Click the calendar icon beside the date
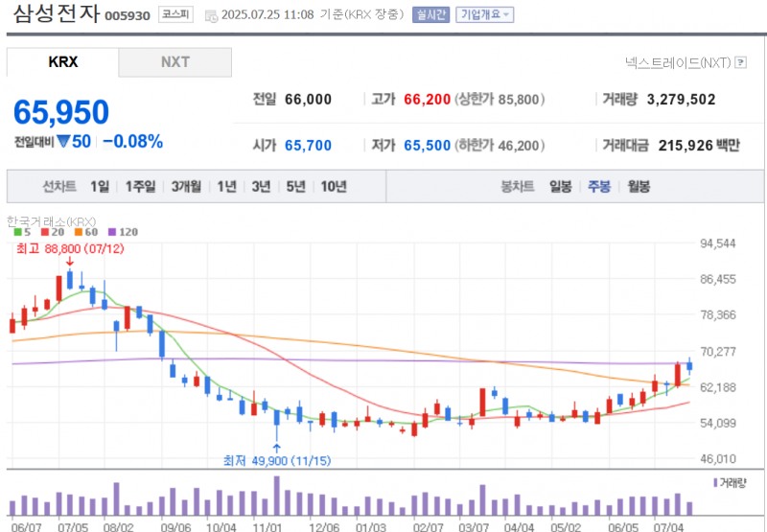Viewport: 767px width, 532px height. [x=212, y=15]
